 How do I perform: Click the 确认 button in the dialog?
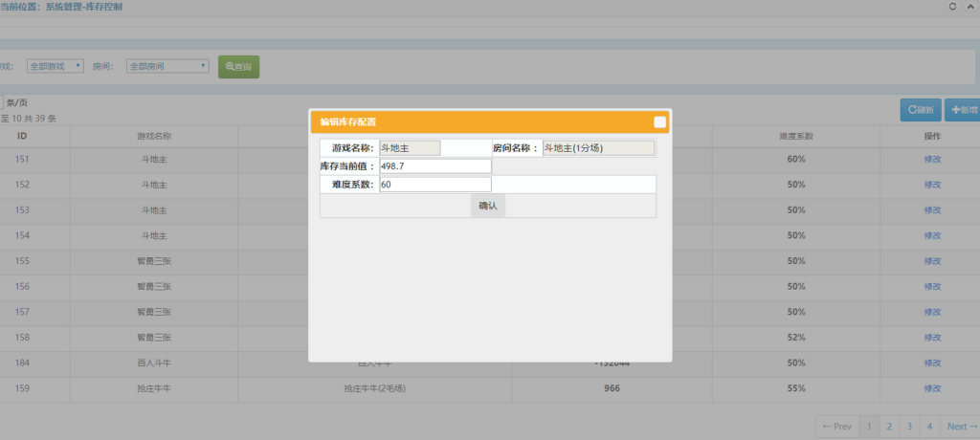point(487,206)
